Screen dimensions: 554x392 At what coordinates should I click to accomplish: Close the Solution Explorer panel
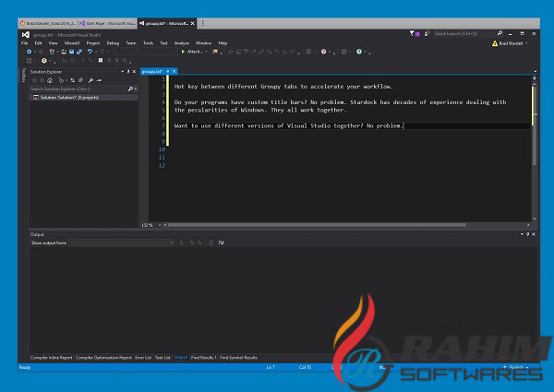tap(134, 72)
